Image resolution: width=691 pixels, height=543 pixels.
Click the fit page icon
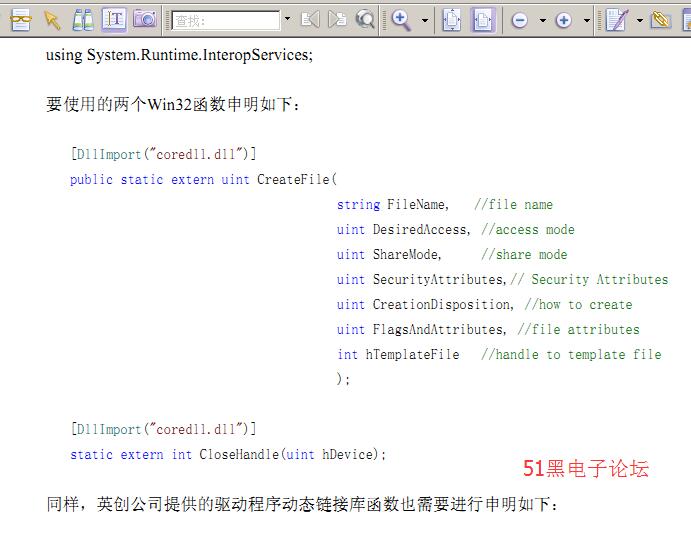(452, 20)
